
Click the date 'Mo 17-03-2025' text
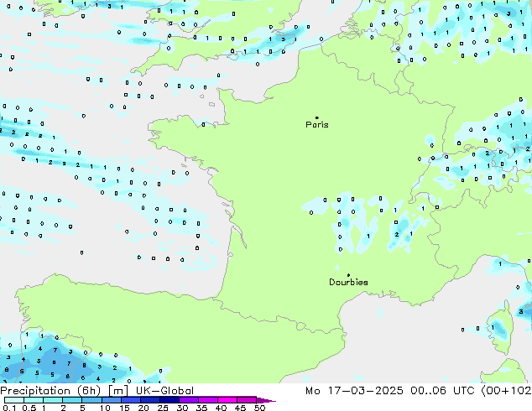pos(354,391)
